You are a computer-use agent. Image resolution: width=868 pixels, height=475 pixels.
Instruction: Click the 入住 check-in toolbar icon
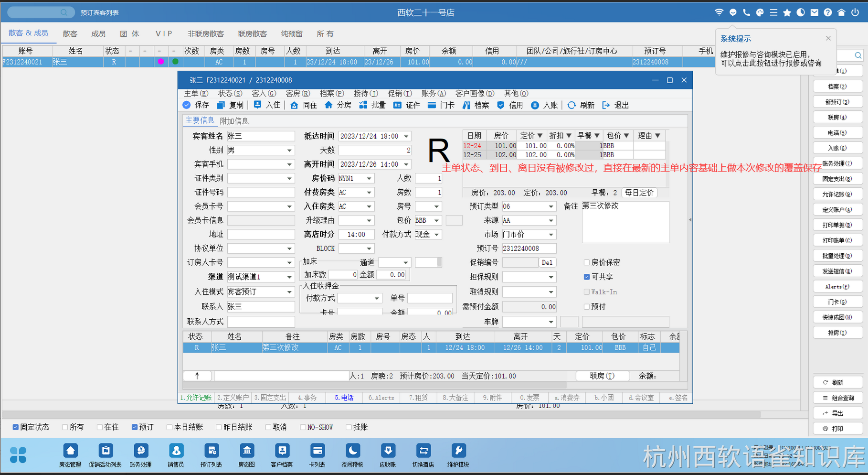click(x=257, y=105)
